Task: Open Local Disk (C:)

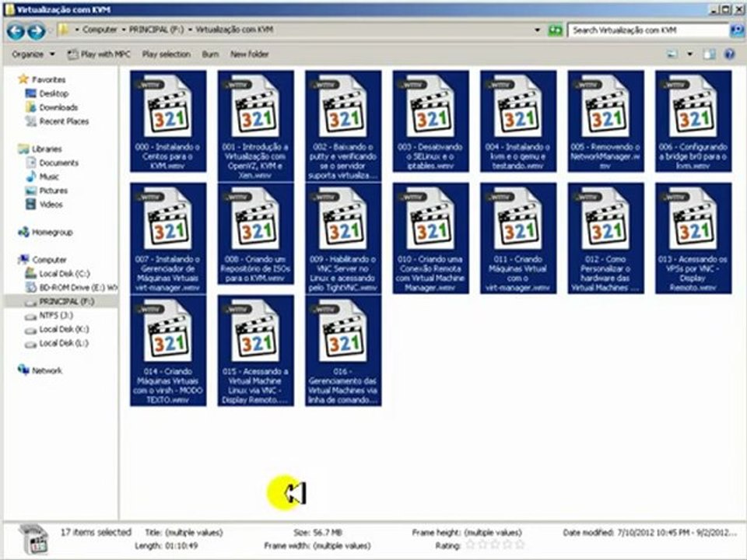Action: click(x=65, y=274)
